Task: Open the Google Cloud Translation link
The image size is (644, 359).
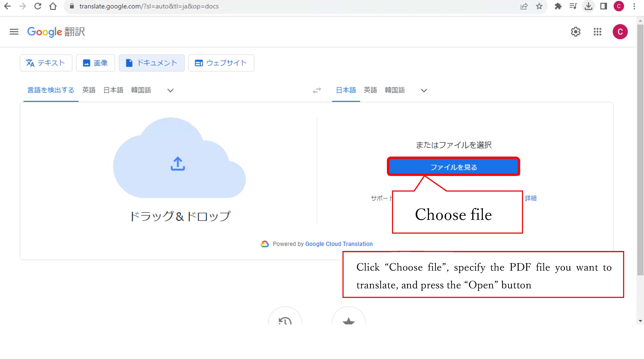Action: tap(339, 244)
